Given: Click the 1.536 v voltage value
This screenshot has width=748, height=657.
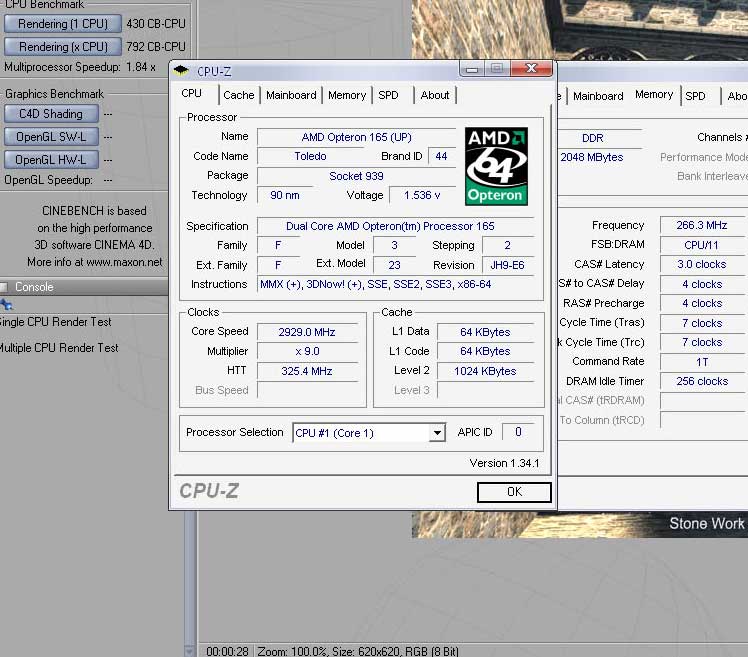Looking at the screenshot, I should point(422,195).
